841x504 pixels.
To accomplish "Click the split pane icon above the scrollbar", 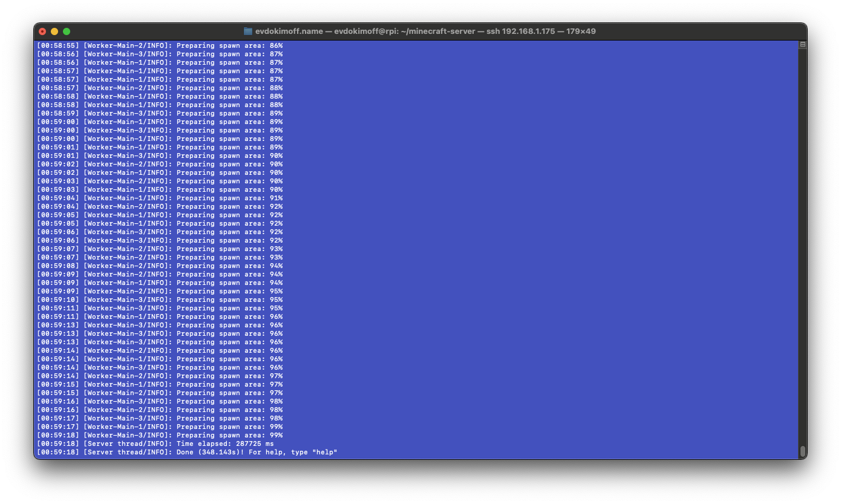I will click(802, 44).
